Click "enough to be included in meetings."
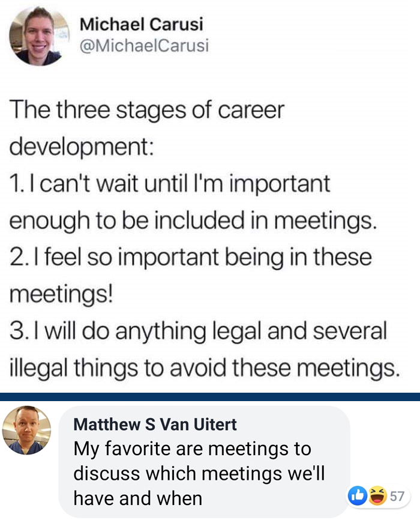The image size is (420, 526). (x=193, y=221)
